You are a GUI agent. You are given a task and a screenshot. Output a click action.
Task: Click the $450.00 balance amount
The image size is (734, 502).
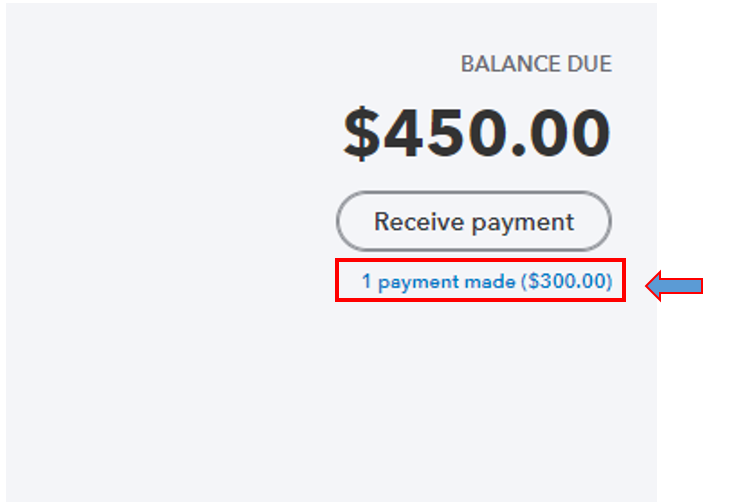tap(476, 134)
